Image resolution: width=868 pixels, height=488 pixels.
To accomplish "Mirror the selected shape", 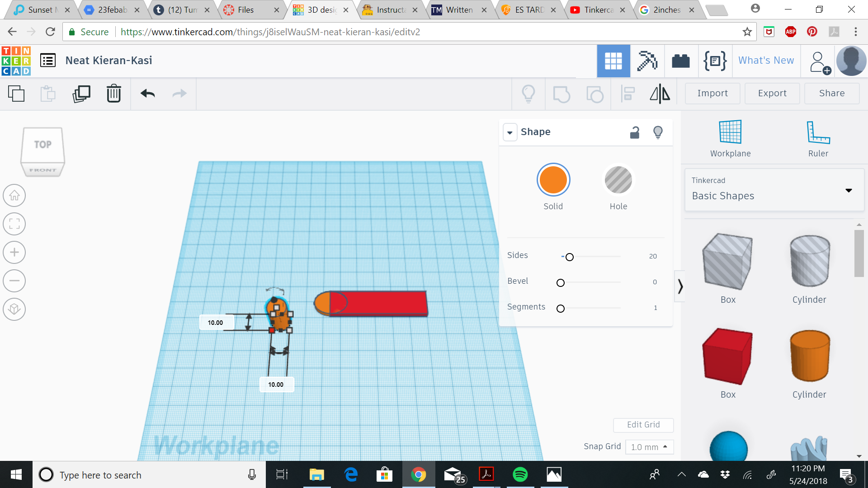I will 660,94.
